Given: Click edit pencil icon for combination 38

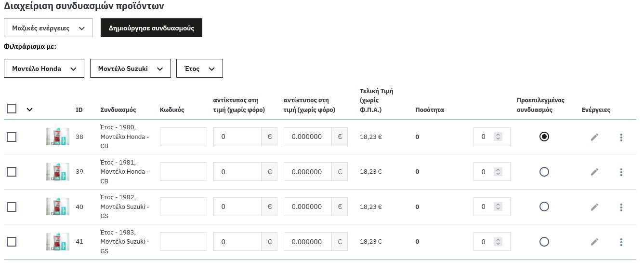Looking at the screenshot, I should pos(594,137).
